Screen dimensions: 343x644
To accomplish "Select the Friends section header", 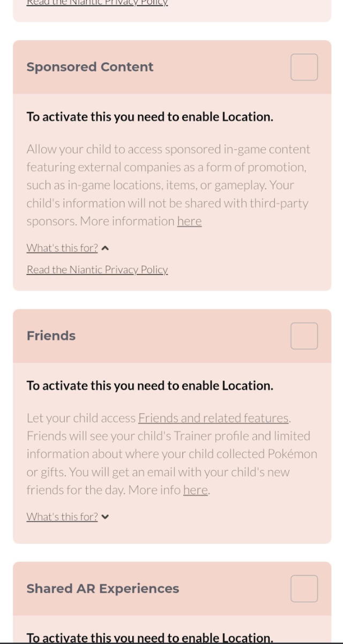I will coord(51,336).
